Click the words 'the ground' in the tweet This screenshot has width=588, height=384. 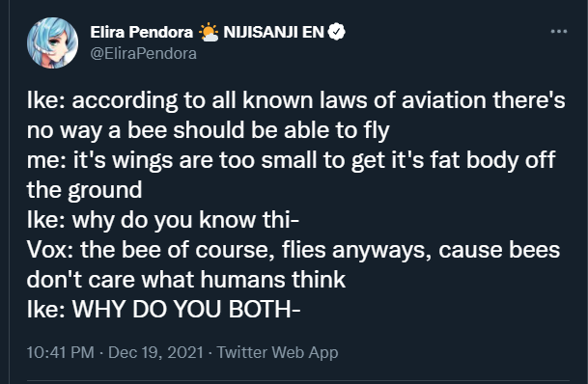pyautogui.click(x=84, y=190)
